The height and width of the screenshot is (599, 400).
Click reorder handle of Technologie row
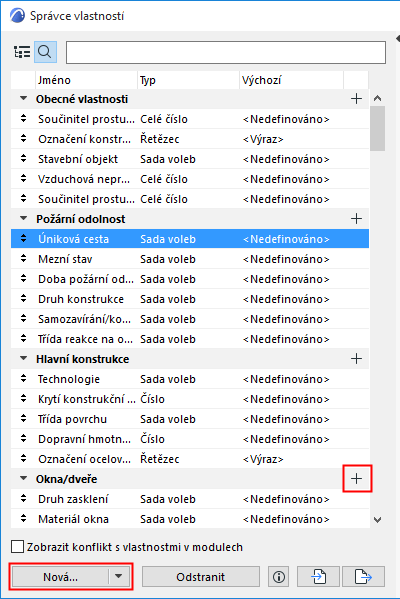24,379
